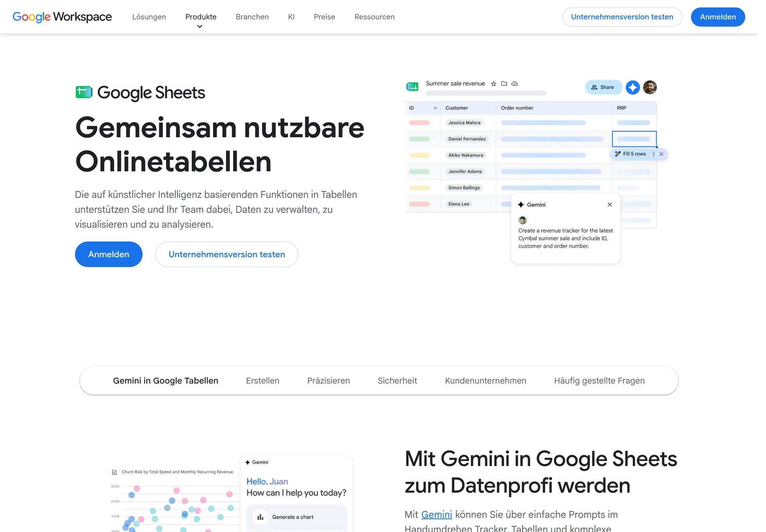Click the Daniel Fernandez customer chip
The width and height of the screenshot is (766, 532).
coord(467,139)
